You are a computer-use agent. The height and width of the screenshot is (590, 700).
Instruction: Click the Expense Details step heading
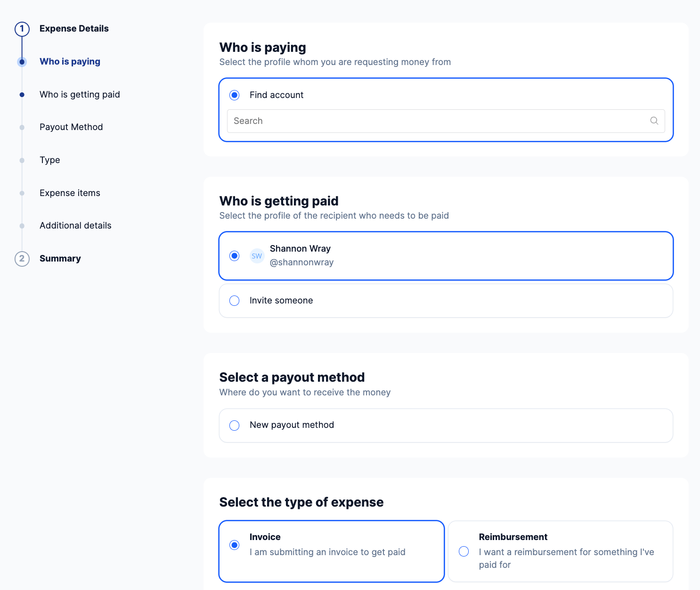point(74,29)
